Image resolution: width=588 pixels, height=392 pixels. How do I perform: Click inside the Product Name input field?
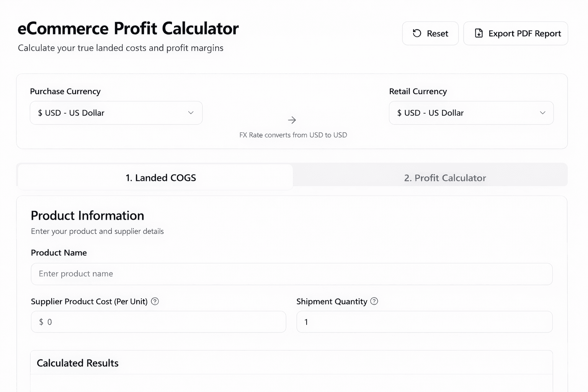[x=292, y=274]
